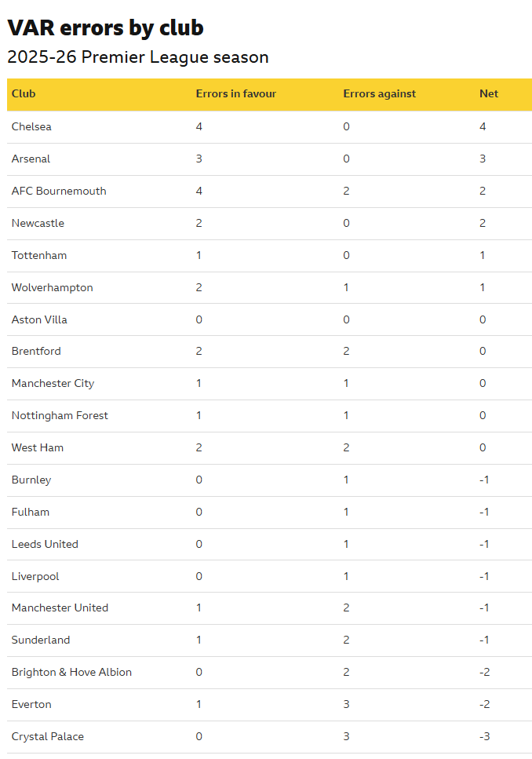The image size is (532, 759).
Task: Click the Errors in favour column header
Action: coord(235,94)
